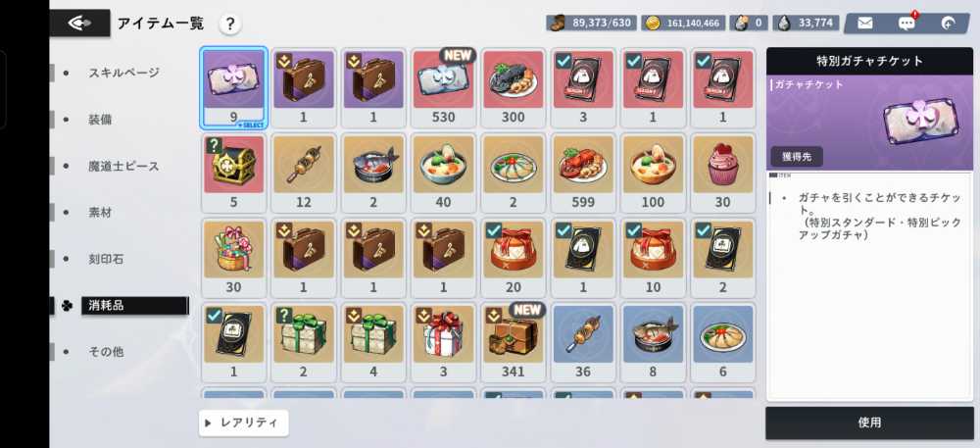The width and height of the screenshot is (980, 448).
Task: Open the mail envelope icon
Action: (865, 24)
